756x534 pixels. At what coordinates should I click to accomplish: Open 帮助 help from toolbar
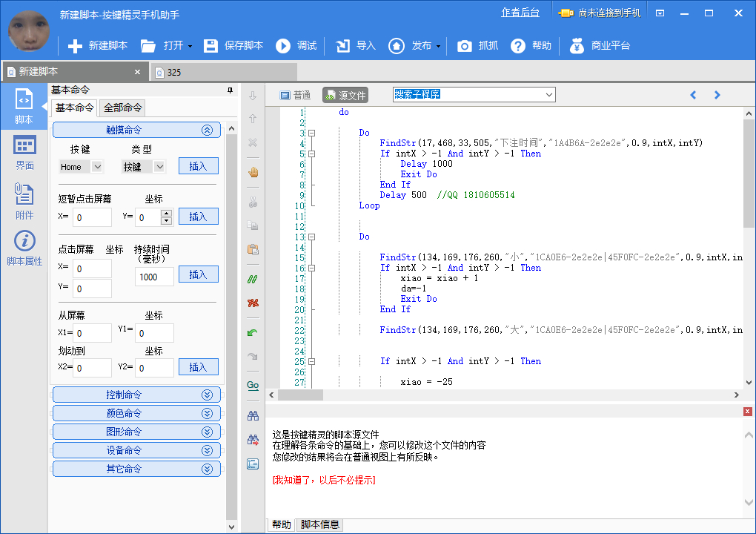coord(518,46)
